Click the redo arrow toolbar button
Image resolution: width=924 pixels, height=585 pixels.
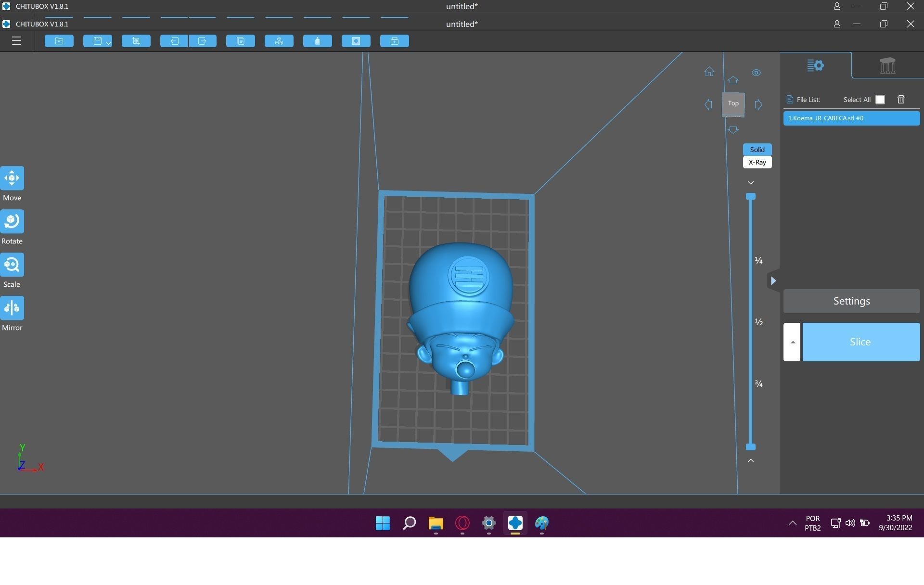(x=203, y=41)
